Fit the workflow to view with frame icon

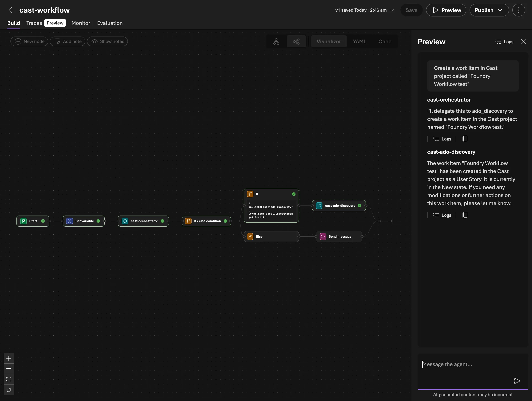point(9,379)
